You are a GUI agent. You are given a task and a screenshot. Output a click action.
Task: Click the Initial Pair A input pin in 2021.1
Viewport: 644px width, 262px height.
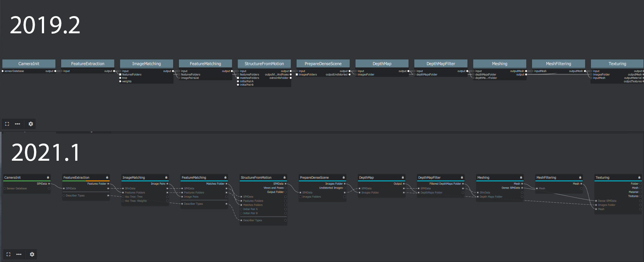click(241, 209)
